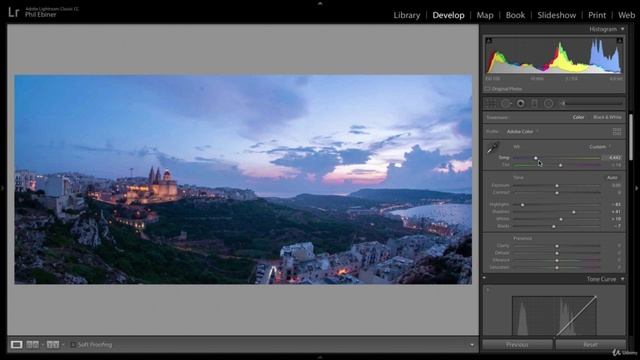
Task: Click the Saturation slider handle
Action: pyautogui.click(x=557, y=268)
